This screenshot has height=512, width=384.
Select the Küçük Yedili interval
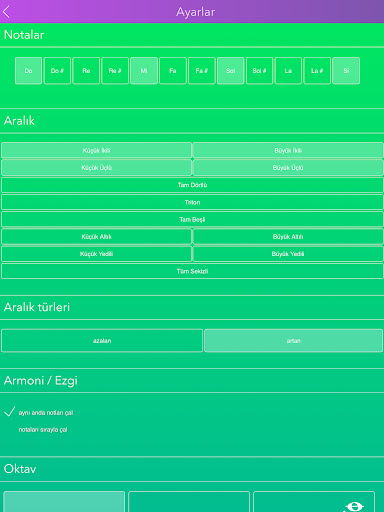[x=96, y=254]
